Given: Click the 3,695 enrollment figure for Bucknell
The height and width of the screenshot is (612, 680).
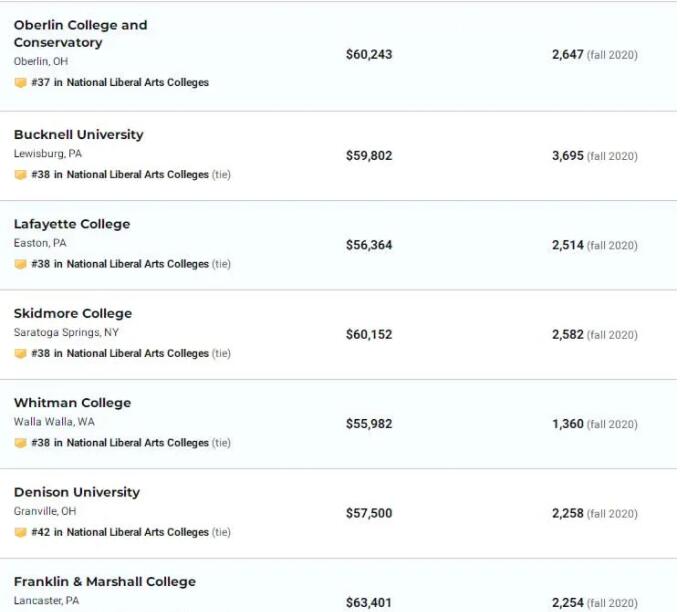Looking at the screenshot, I should click(x=567, y=156).
